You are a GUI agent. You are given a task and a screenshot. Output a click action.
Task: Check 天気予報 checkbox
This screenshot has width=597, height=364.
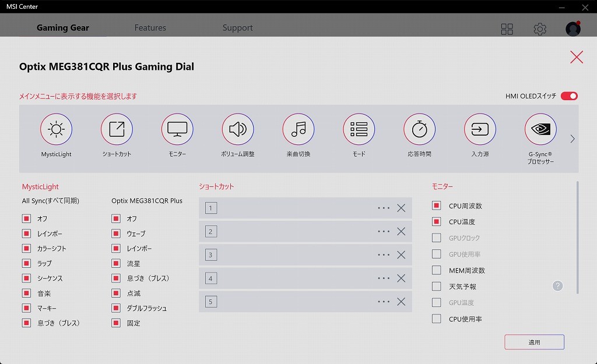pyautogui.click(x=436, y=286)
